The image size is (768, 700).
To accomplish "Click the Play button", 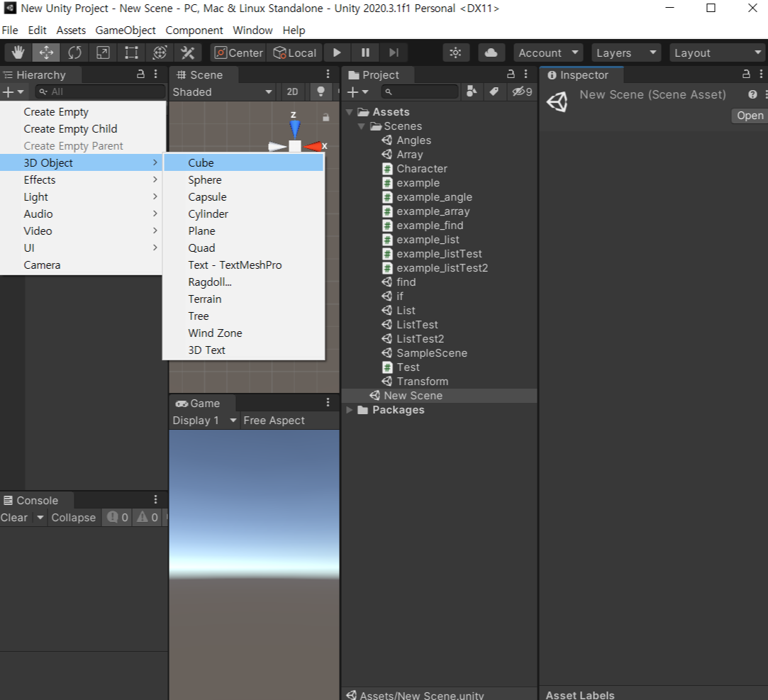I will point(337,52).
